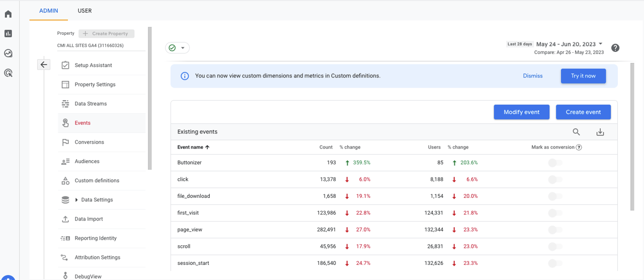
Task: Open Reports bar chart icon
Action: tap(8, 34)
